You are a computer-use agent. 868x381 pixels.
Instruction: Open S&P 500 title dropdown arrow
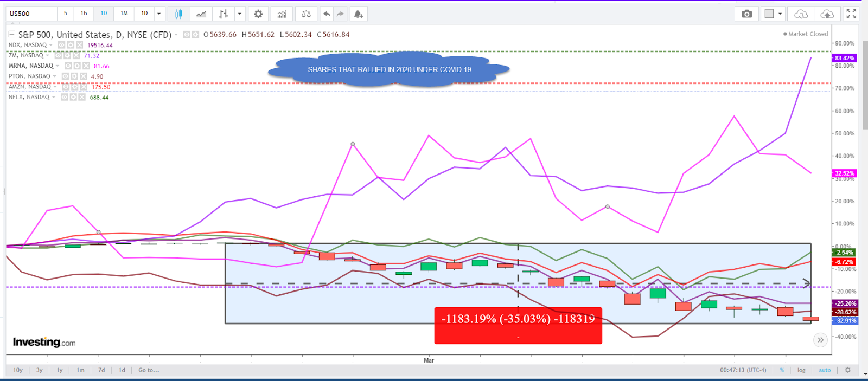(x=176, y=35)
